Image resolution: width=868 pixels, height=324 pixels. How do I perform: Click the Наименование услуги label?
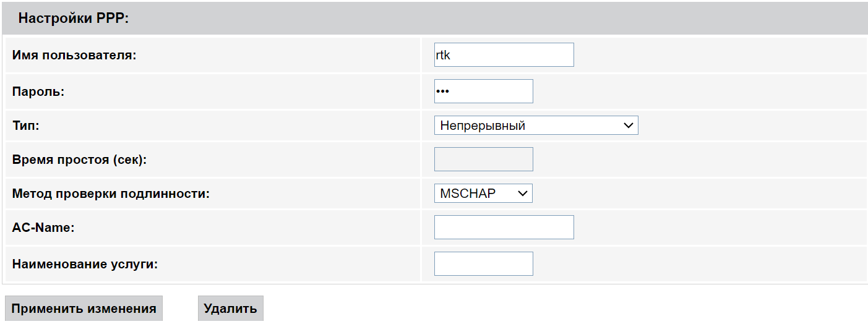[85, 263]
